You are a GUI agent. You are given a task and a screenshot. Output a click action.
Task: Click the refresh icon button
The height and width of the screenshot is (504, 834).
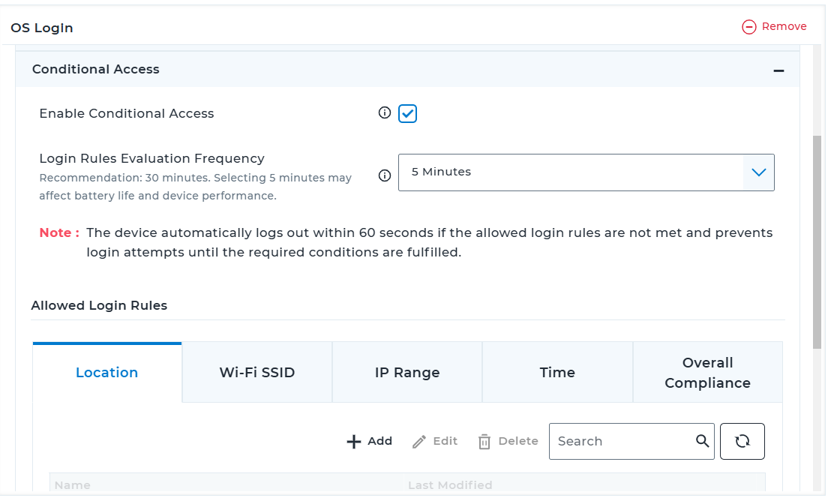click(x=742, y=441)
